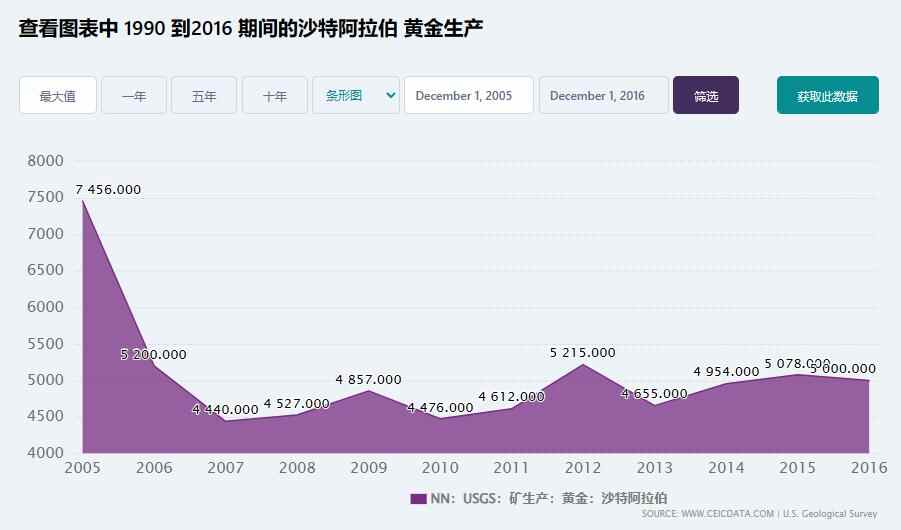901x530 pixels.
Task: Switch to the 一年 range
Action: coord(134,96)
